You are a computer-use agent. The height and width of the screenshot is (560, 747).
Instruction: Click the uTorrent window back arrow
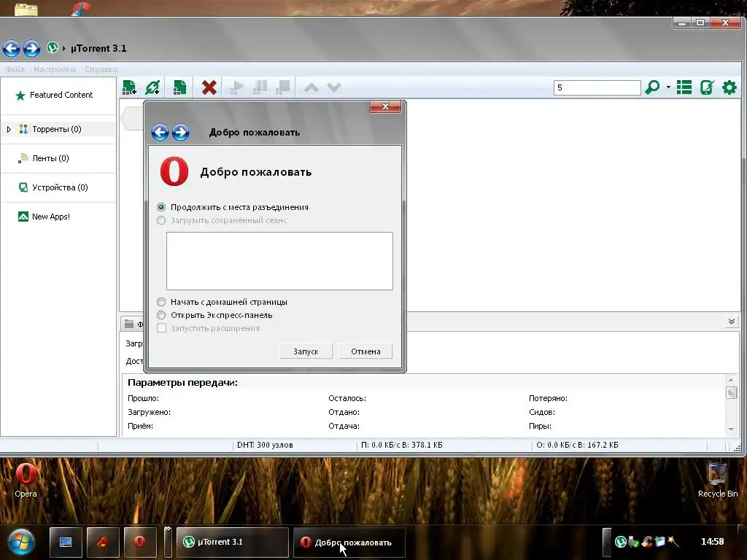point(12,48)
